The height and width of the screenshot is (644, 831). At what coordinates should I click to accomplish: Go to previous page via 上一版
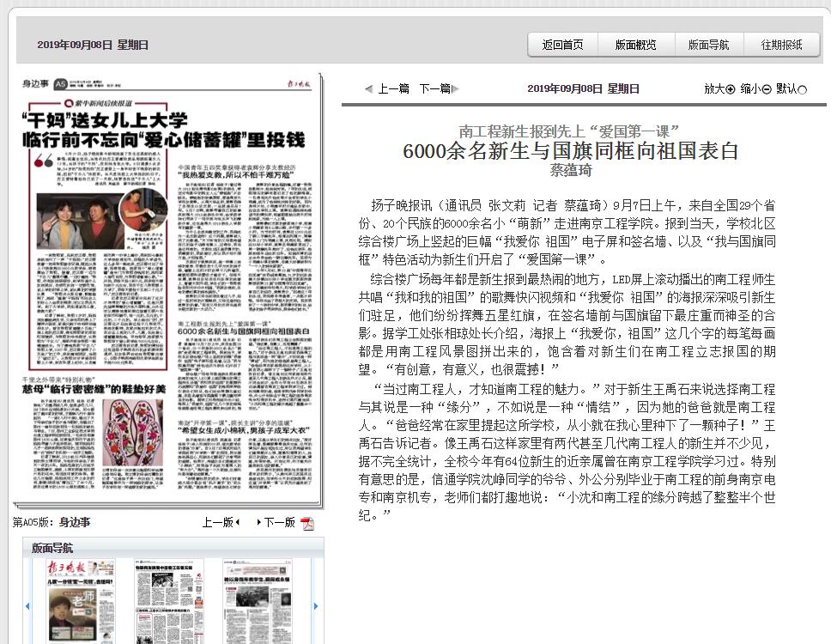(219, 522)
